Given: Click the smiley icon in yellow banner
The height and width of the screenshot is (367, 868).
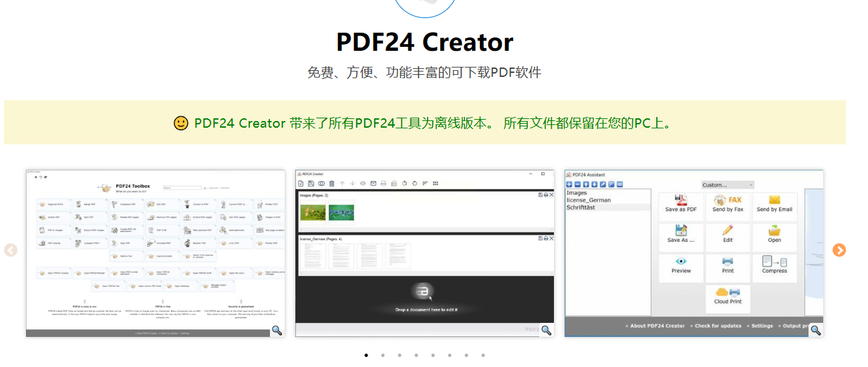Looking at the screenshot, I should [x=180, y=123].
